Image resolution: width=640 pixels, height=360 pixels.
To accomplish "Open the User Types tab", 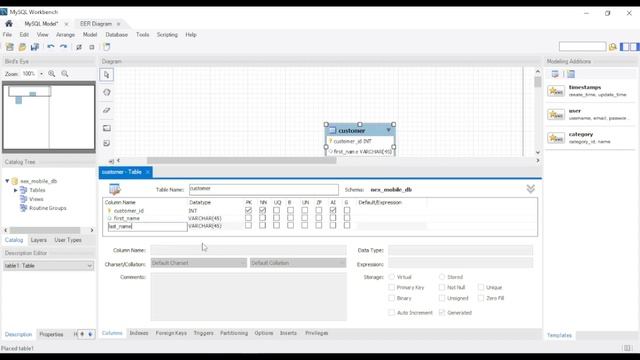I will click(68, 240).
